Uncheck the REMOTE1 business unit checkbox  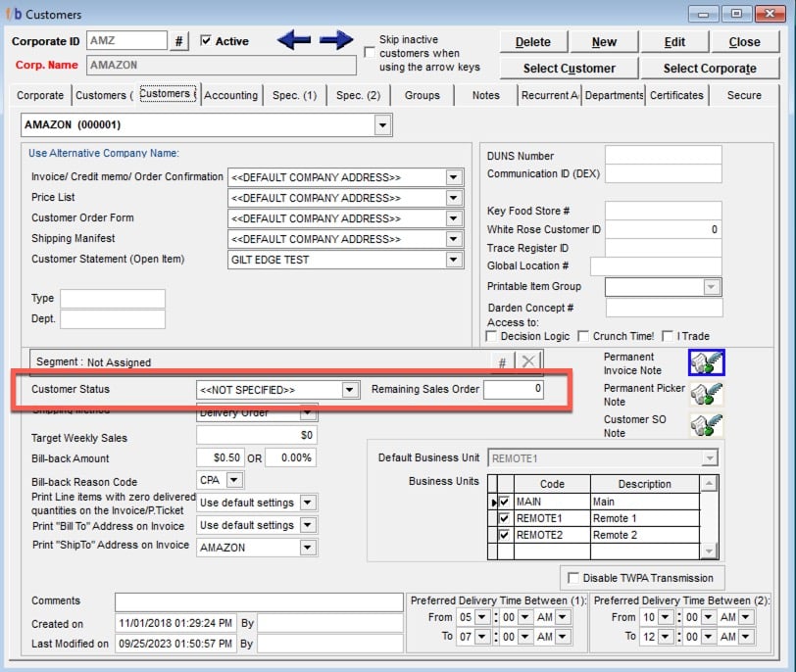click(x=504, y=518)
